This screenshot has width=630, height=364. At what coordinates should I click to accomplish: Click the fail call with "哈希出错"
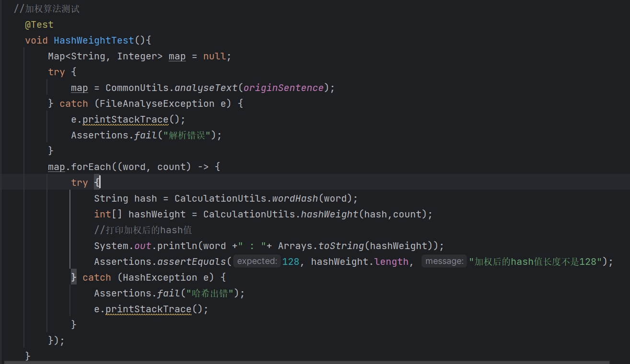[x=169, y=293]
